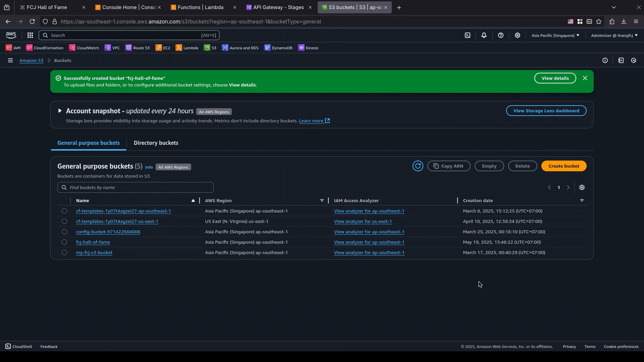Click Amazon S3 breadcrumb link
Screen dimensions: 644x362
[x=31, y=61]
